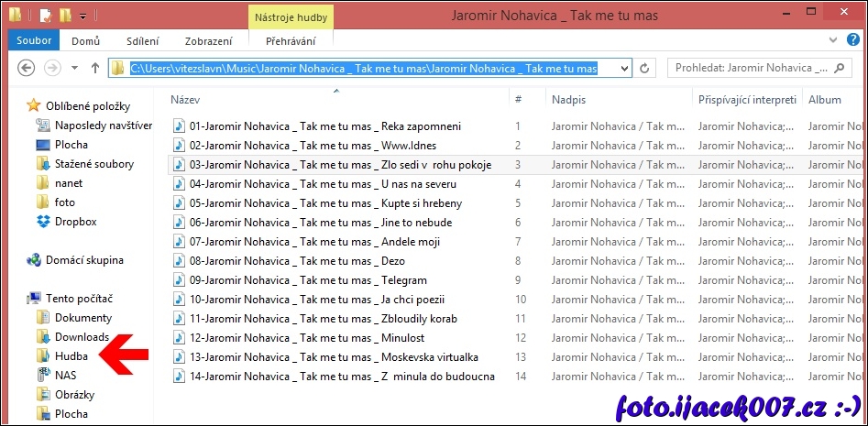Switch to the Přehrávání tab
This screenshot has height=426, width=868.
(x=291, y=41)
